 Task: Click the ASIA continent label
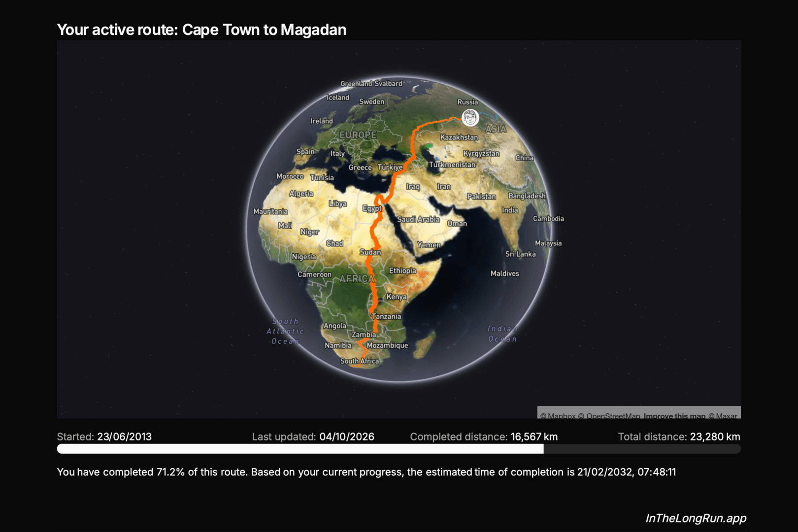click(496, 129)
